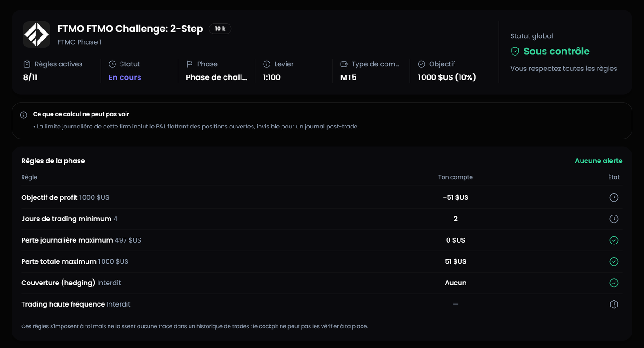Click the truncated Type de com… label
The width and height of the screenshot is (644, 348).
click(x=375, y=64)
